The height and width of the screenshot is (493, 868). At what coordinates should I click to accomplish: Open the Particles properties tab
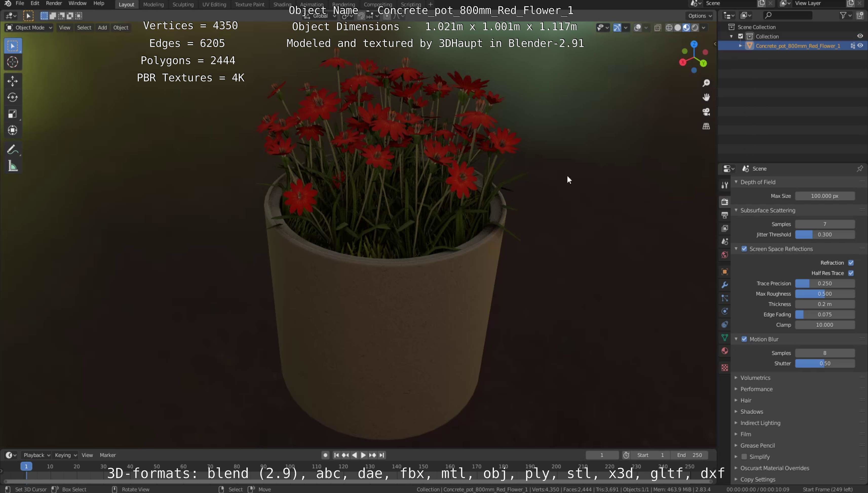tap(724, 298)
